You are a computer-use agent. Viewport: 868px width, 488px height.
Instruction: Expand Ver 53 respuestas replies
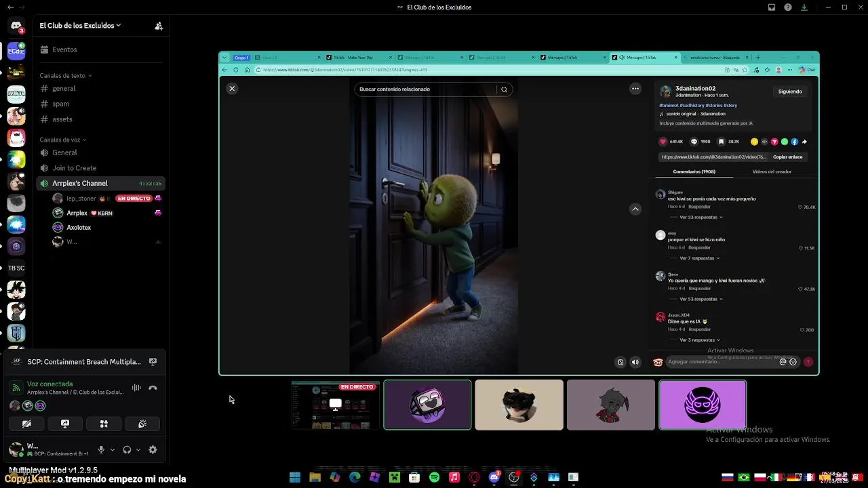pyautogui.click(x=701, y=299)
